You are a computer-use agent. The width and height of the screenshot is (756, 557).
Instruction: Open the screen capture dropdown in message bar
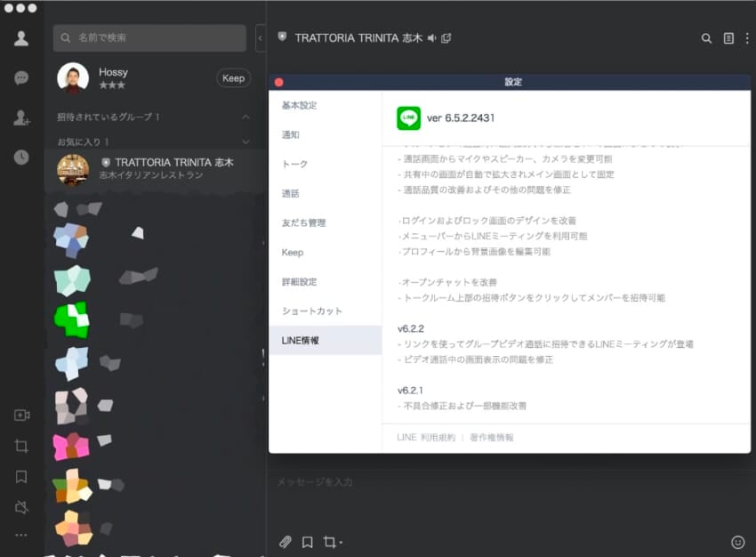coord(333,541)
